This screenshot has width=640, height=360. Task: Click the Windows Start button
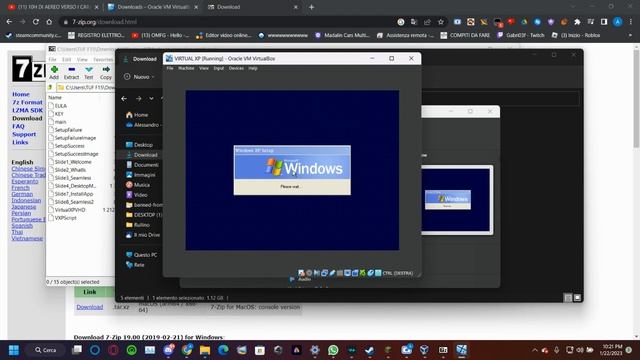click(13, 350)
